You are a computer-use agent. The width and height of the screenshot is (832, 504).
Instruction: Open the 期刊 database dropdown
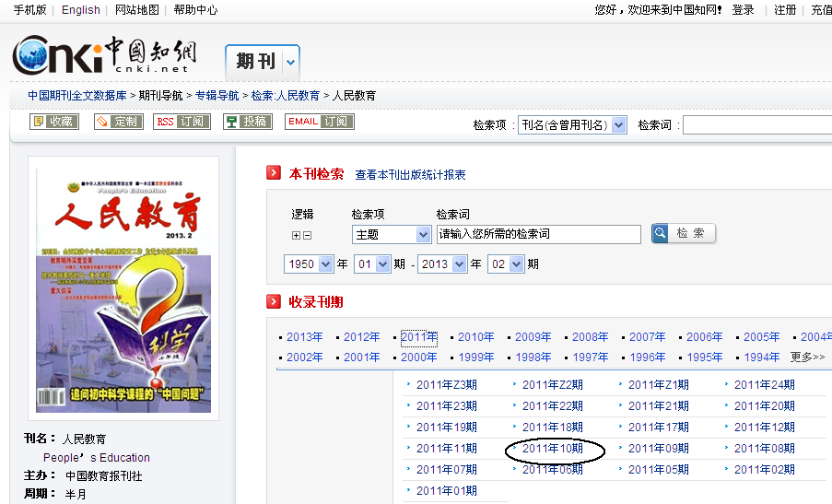(291, 62)
